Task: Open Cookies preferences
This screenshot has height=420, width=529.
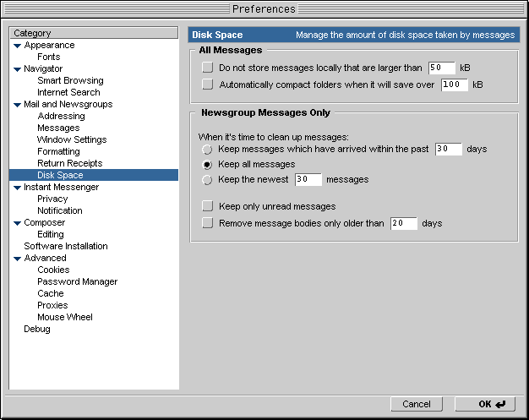Action: [x=53, y=270]
